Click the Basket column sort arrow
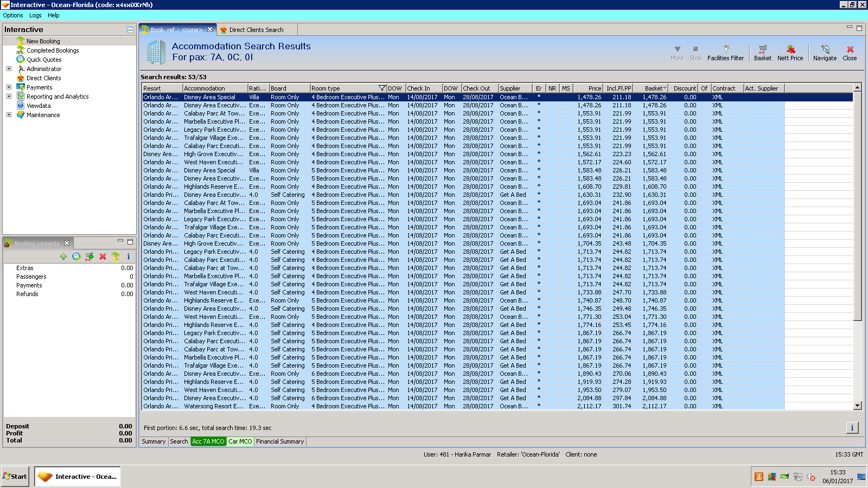 coord(665,88)
